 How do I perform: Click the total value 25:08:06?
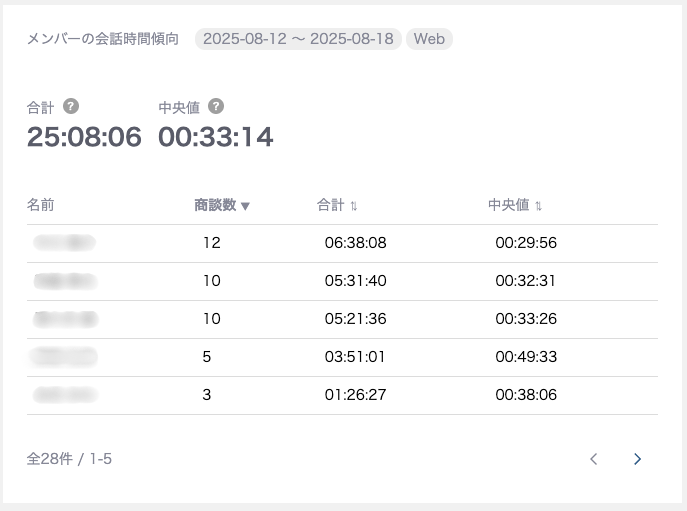click(x=84, y=137)
